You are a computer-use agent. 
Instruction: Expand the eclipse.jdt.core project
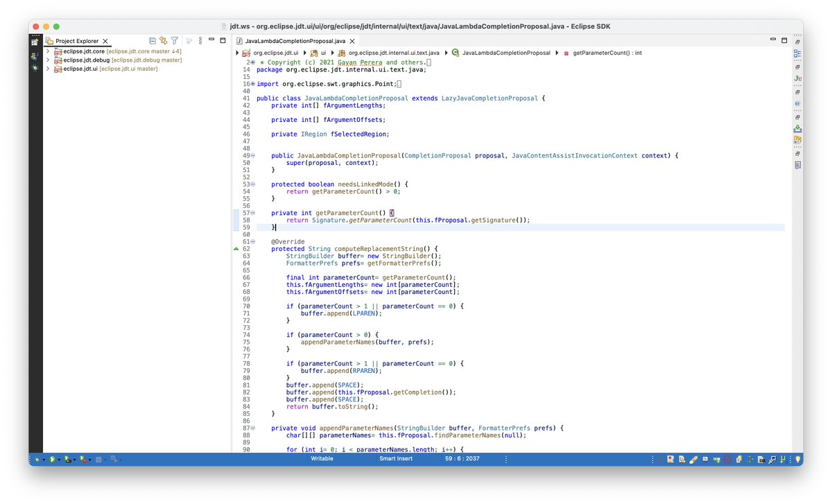tap(48, 51)
